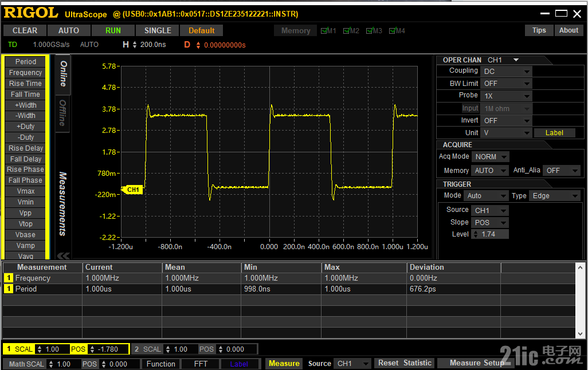The image size is (588, 370).
Task: Open the acquire Memory AUTO dropdown
Action: 490,171
